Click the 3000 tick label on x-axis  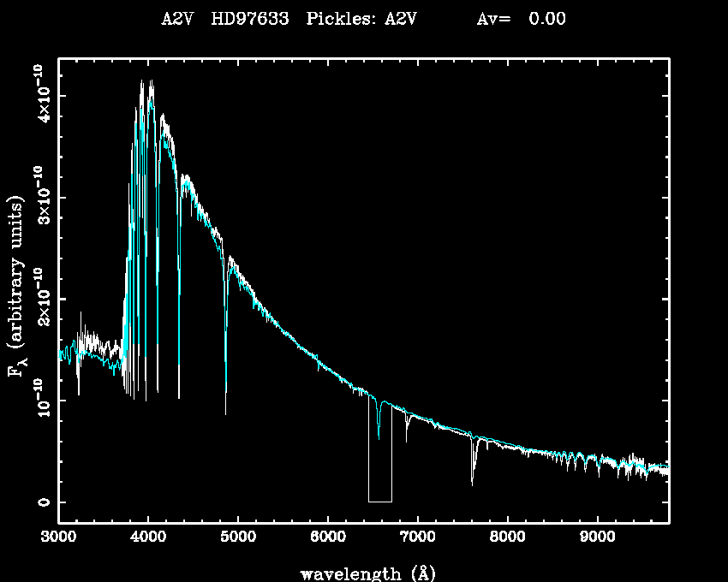(58, 537)
